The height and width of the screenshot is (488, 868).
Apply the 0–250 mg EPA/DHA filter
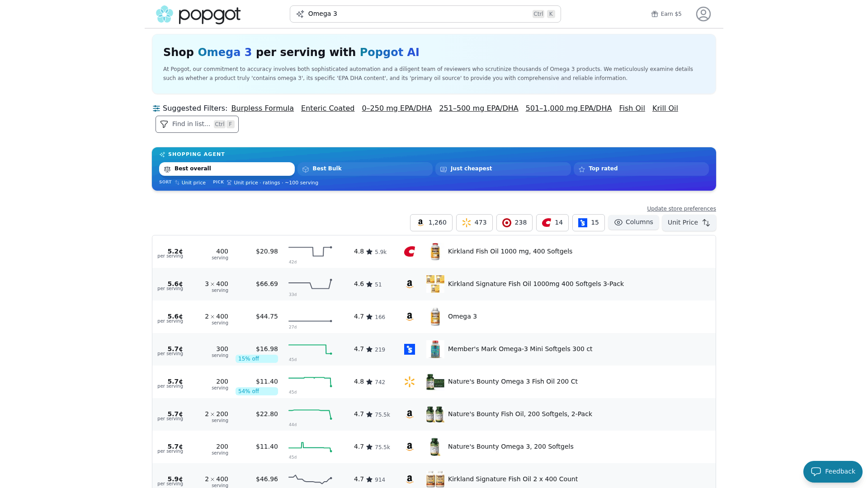pyautogui.click(x=397, y=108)
